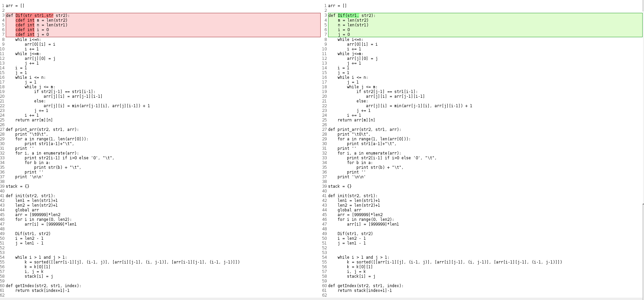Click 'j = len1 - 1' in the right pane
Viewport: 644px width, 300px height.
click(352, 243)
